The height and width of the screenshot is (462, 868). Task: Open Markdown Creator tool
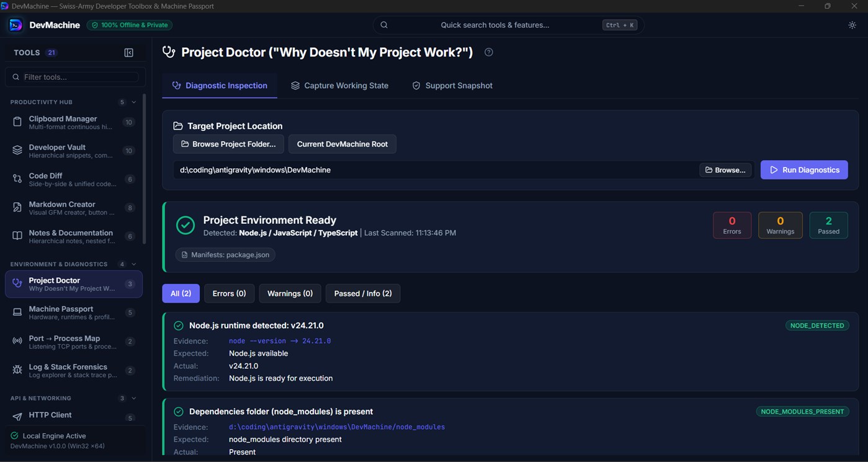[x=74, y=208]
